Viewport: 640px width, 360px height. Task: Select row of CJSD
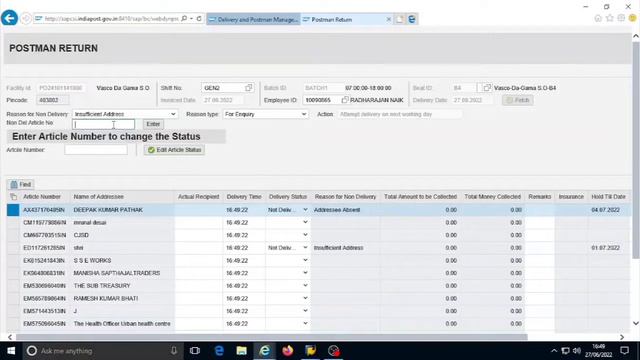[13, 235]
